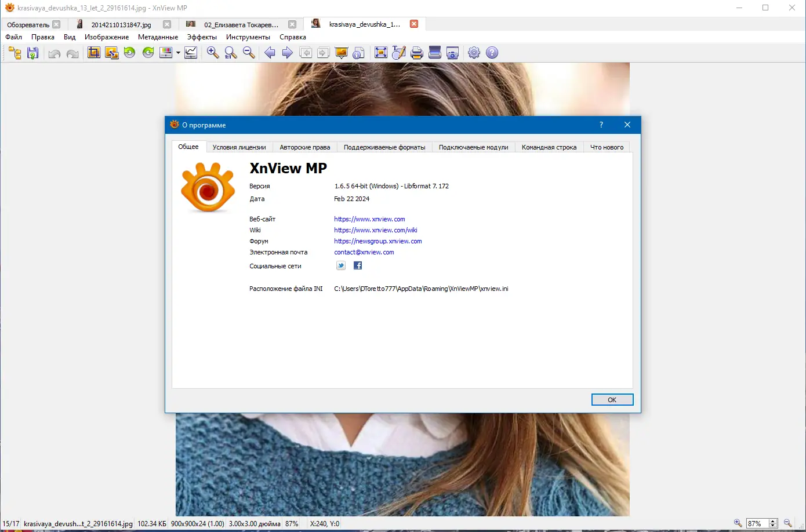Close the krasivaya_devushka tab
The width and height of the screenshot is (806, 532).
pyautogui.click(x=414, y=24)
